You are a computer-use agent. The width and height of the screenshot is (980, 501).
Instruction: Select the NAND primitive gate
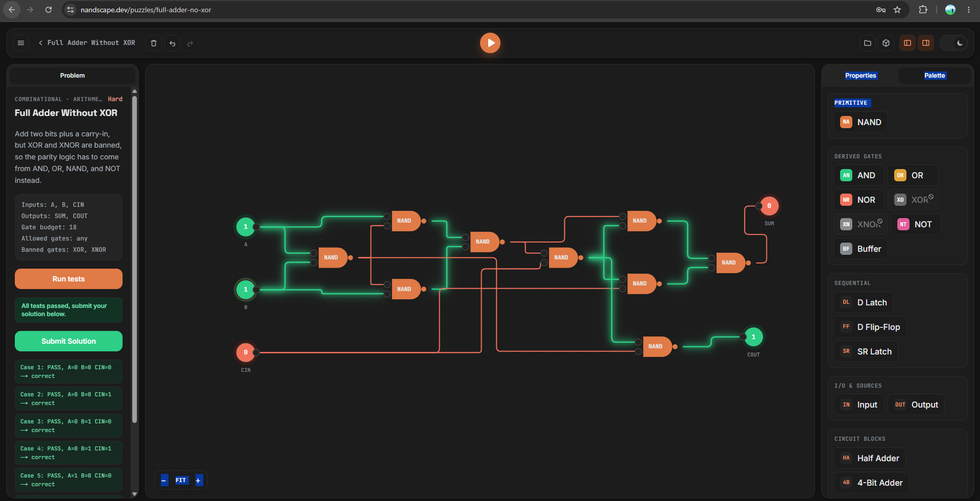click(x=861, y=122)
